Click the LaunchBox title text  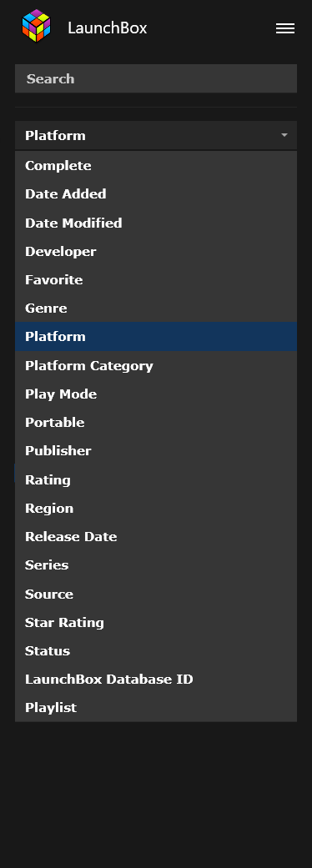click(x=108, y=28)
